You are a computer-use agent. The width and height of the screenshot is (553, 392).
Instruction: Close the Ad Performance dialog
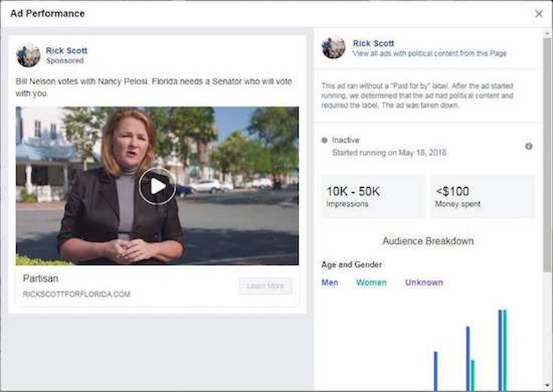tap(539, 13)
